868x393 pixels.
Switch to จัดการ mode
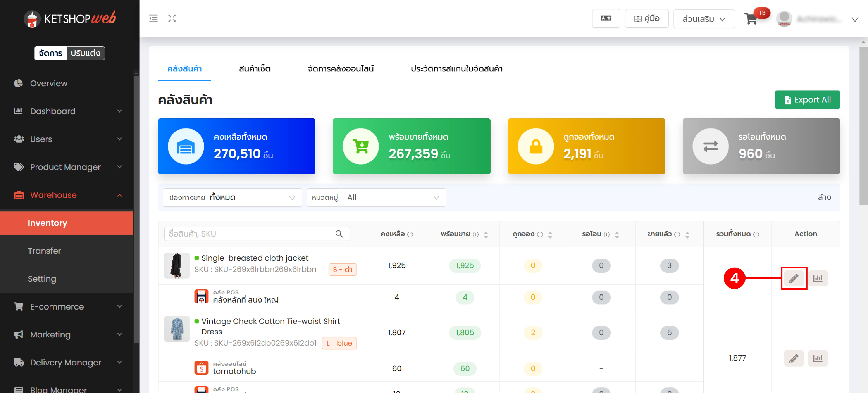point(50,53)
